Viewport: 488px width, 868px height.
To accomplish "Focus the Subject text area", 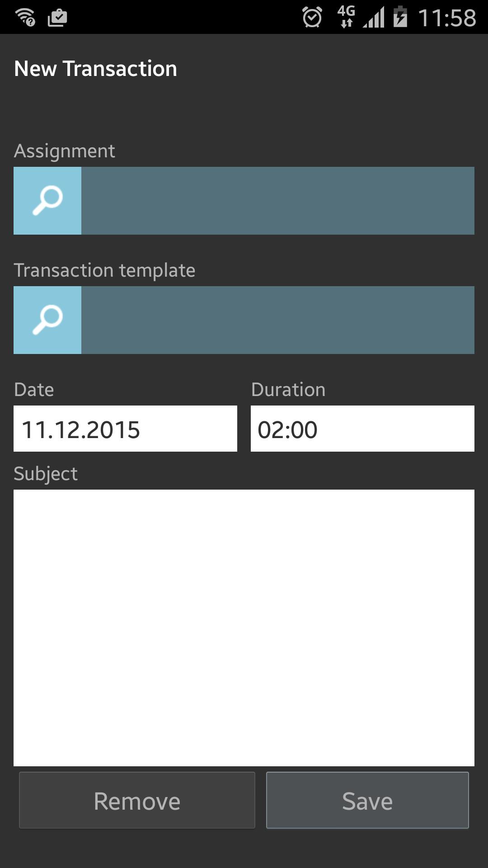I will [244, 627].
